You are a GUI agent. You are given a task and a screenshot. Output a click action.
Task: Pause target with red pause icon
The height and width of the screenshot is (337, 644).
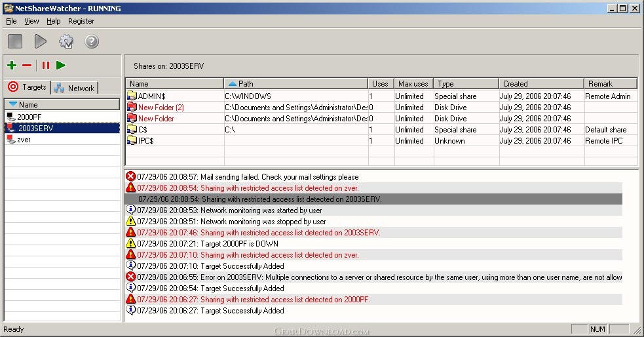click(x=46, y=65)
